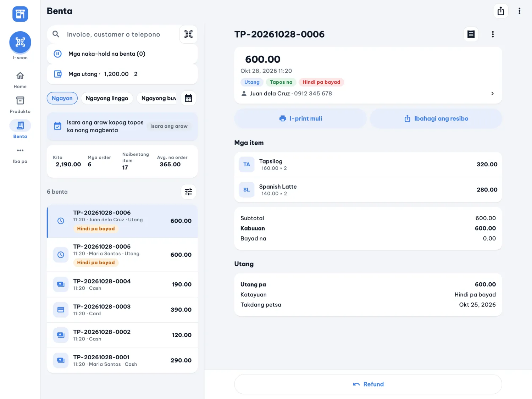Click the store logo icon
This screenshot has height=399, width=532.
[x=20, y=14]
